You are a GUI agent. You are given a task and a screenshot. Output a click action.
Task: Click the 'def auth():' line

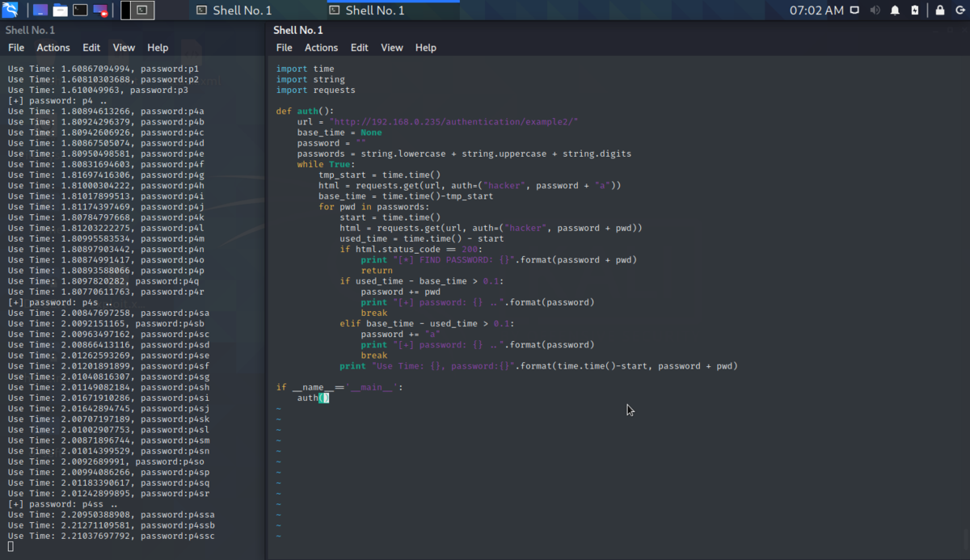(x=305, y=112)
